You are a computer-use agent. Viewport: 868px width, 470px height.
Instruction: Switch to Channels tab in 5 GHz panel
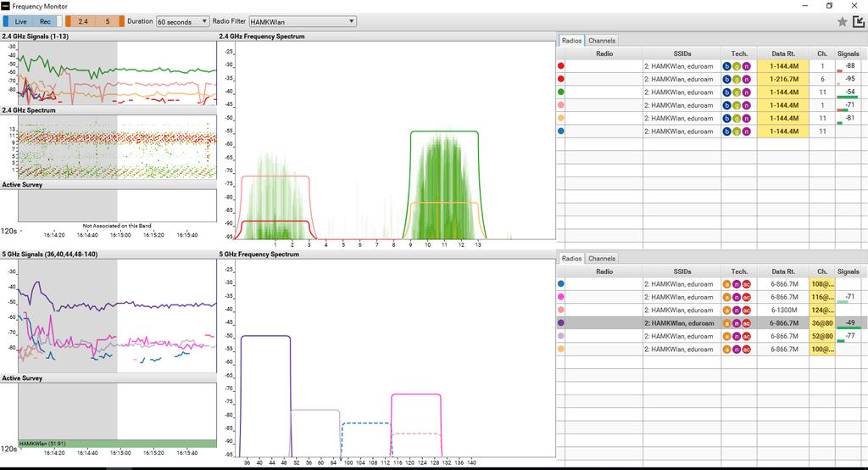tap(602, 258)
